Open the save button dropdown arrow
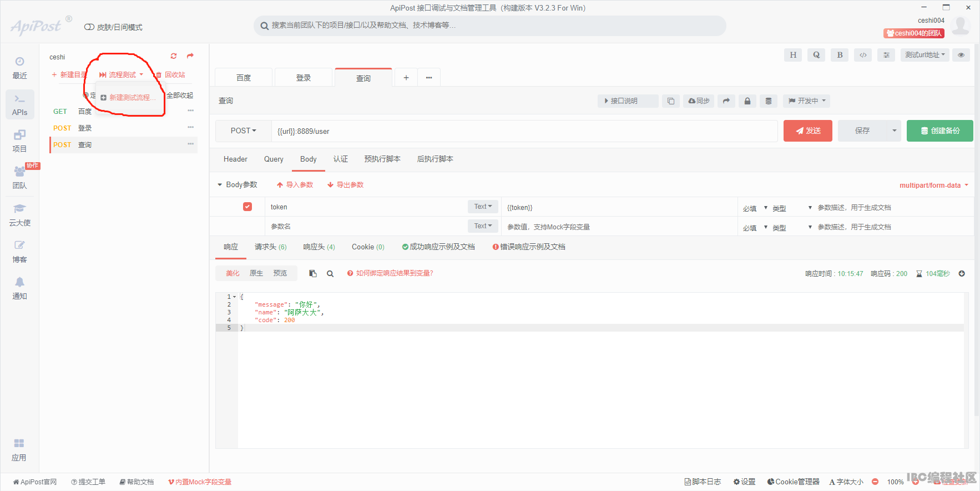Viewport: 980px width, 491px height. point(894,131)
